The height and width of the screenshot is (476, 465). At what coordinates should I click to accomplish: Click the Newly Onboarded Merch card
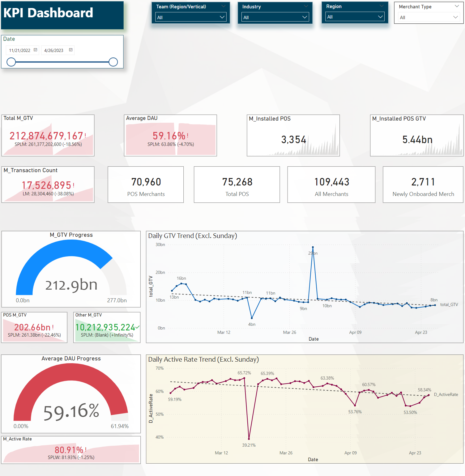pyautogui.click(x=423, y=184)
